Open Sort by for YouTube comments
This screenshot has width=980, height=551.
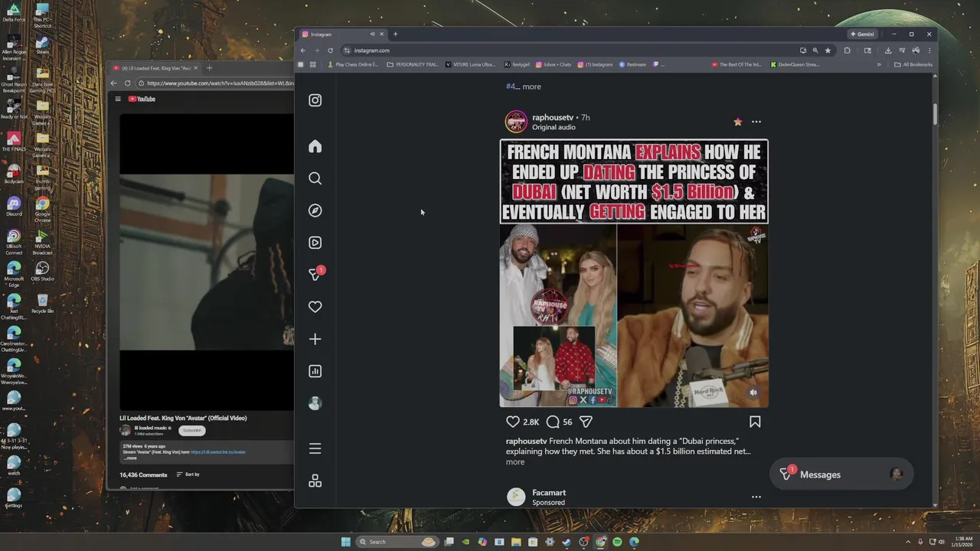click(x=188, y=474)
